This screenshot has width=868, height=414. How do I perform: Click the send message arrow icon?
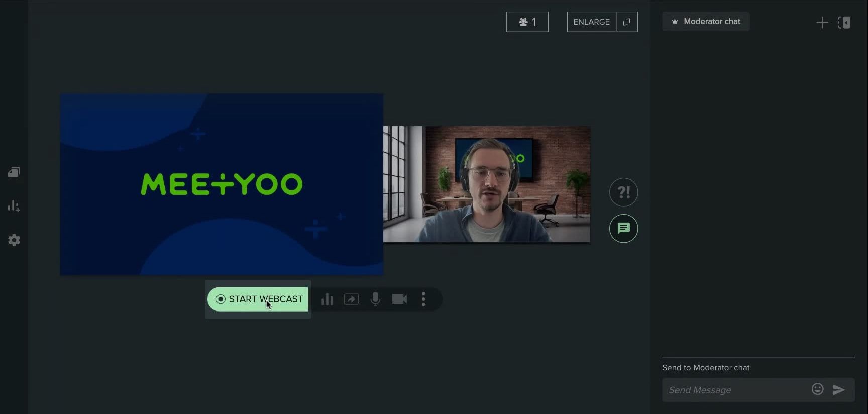[839, 390]
